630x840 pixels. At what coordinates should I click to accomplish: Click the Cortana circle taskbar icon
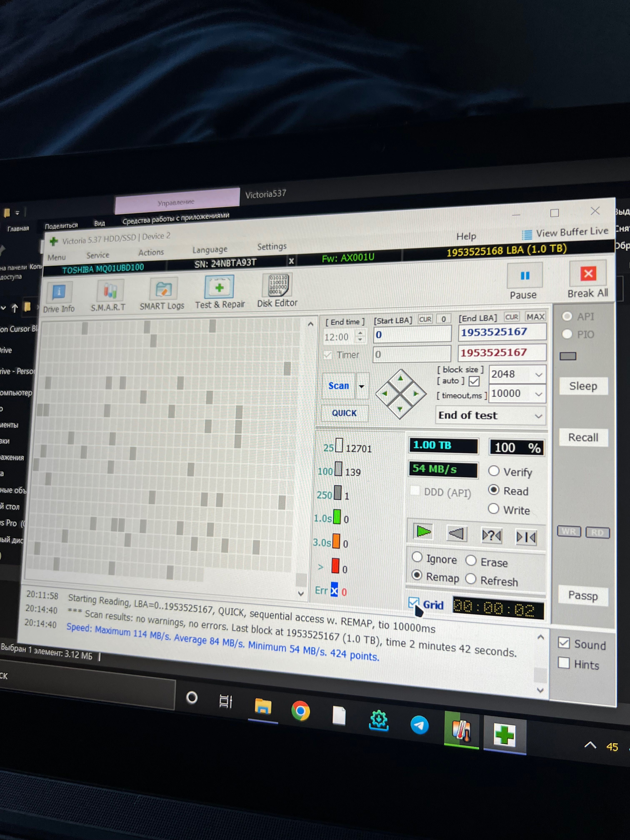pyautogui.click(x=192, y=697)
